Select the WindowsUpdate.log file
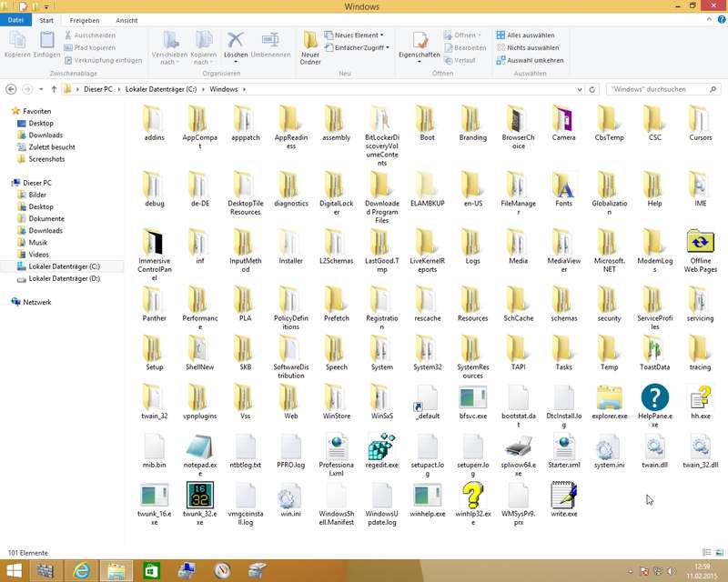The image size is (728, 582). click(381, 504)
